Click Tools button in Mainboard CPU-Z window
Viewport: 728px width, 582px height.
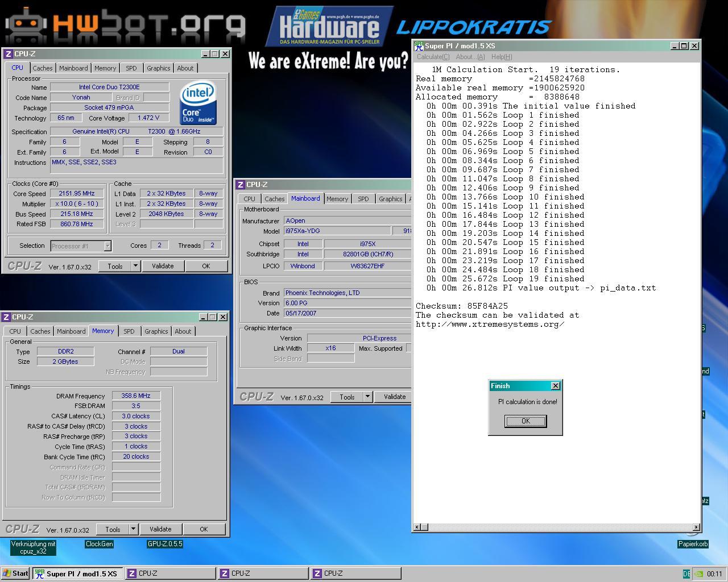(x=347, y=397)
